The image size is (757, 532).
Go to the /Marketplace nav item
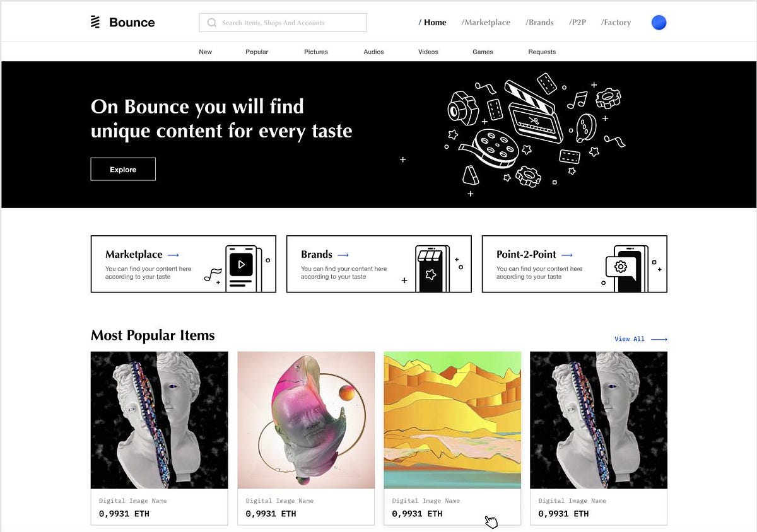click(x=486, y=22)
